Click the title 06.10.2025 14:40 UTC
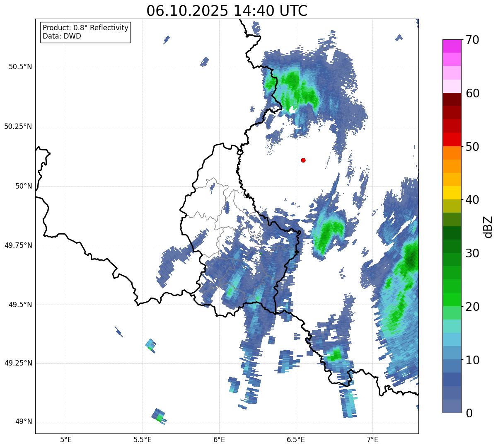 click(x=227, y=11)
